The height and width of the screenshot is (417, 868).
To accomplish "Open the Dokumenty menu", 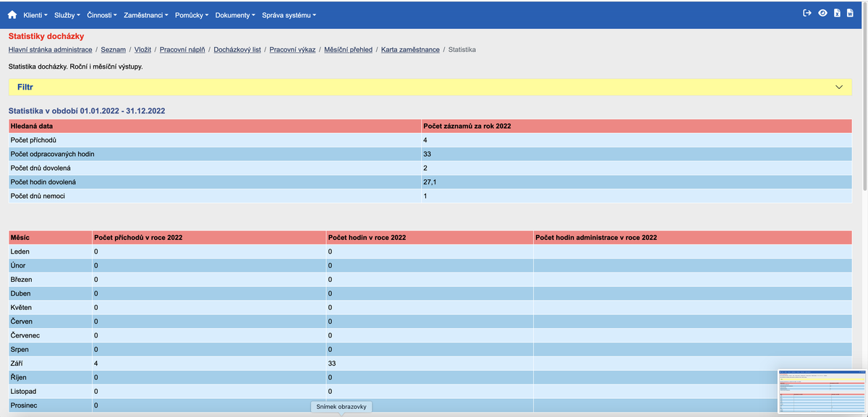I will [x=234, y=14].
